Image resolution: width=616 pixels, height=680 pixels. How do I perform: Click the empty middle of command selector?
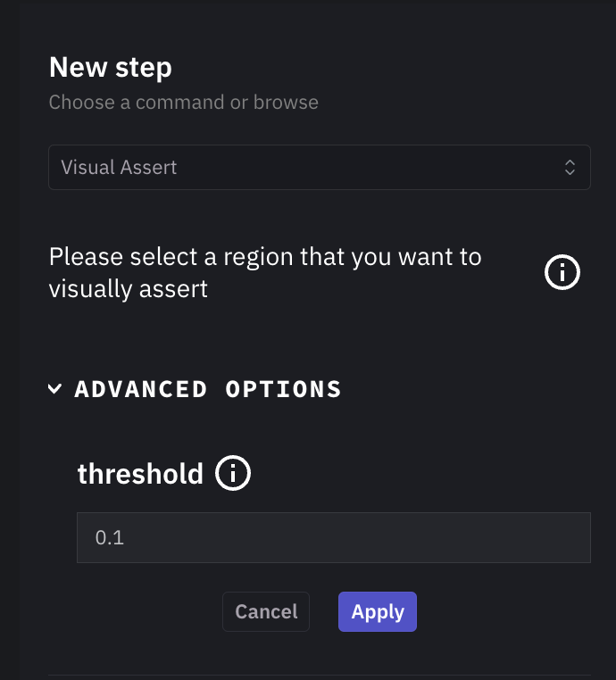pyautogui.click(x=357, y=167)
